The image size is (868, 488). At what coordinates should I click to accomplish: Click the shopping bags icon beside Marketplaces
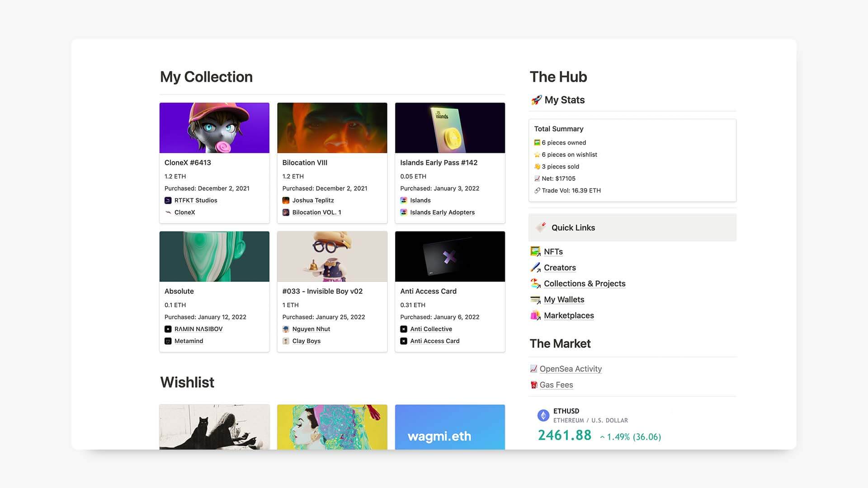(x=535, y=315)
